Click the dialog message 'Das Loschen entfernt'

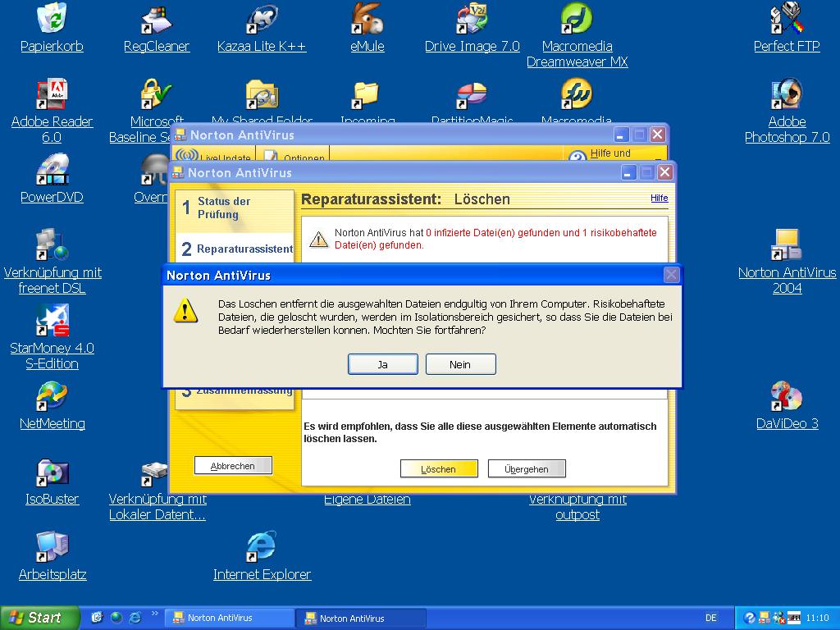(445, 317)
